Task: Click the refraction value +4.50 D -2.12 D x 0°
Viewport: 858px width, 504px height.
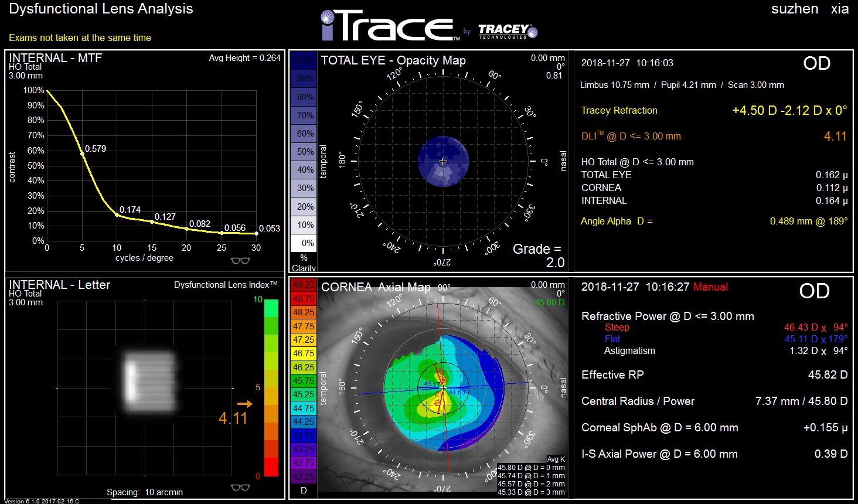Action: (789, 110)
